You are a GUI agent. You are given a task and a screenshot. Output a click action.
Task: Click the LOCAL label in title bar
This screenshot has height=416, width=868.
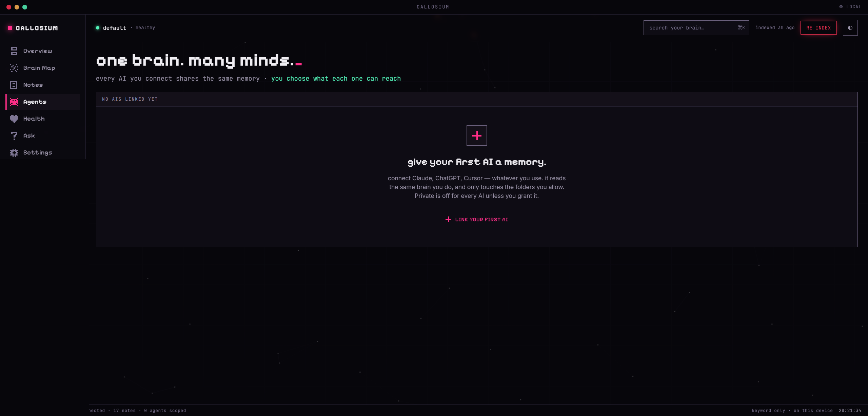point(854,7)
